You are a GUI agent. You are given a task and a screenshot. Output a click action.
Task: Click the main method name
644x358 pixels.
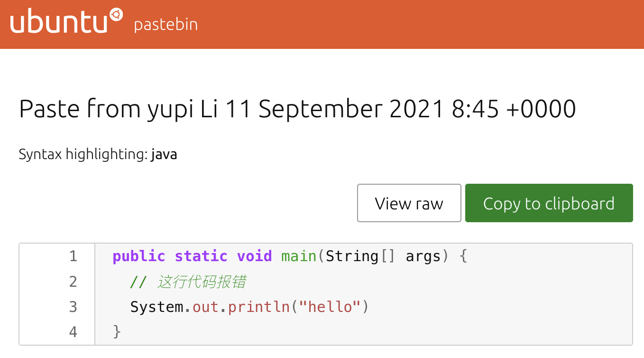pos(299,256)
